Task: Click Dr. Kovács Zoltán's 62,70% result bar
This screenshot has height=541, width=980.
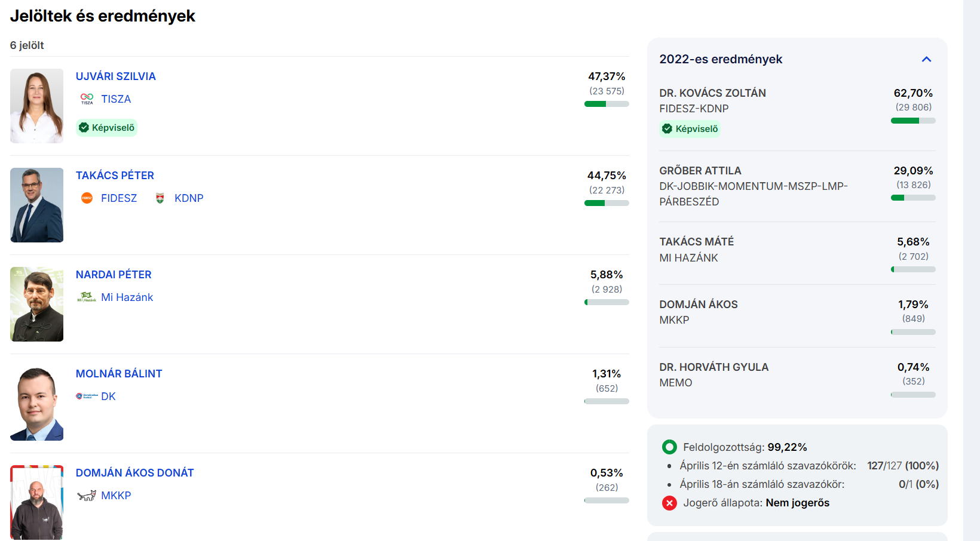Action: (x=913, y=121)
